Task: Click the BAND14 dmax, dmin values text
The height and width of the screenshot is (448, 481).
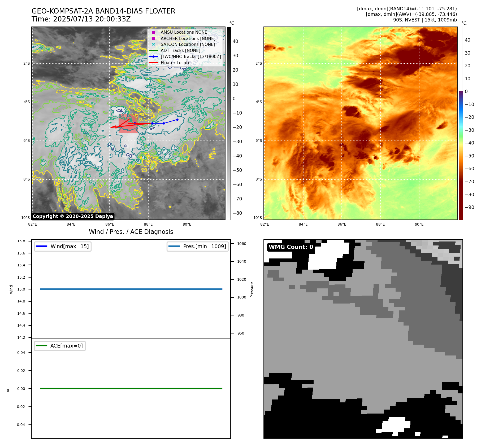Action: [407, 9]
